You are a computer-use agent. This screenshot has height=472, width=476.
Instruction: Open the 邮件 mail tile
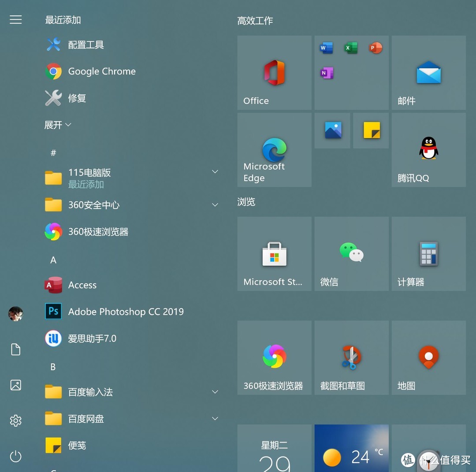coord(429,73)
